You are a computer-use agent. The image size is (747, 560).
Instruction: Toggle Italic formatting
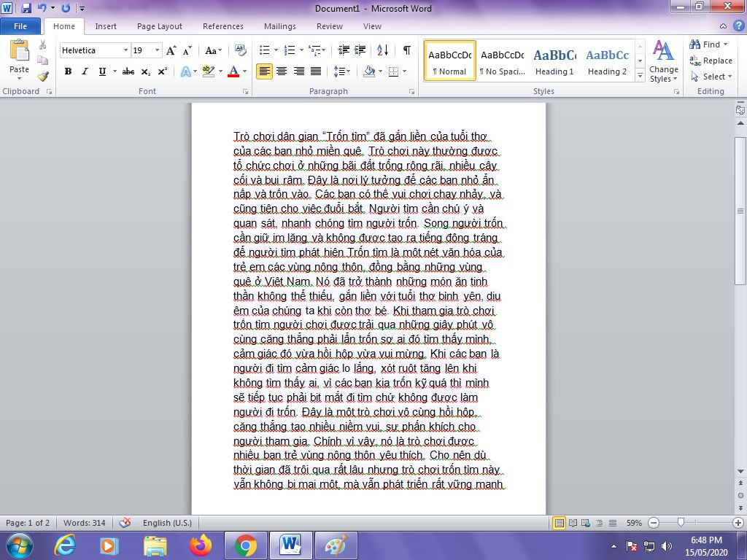click(85, 71)
